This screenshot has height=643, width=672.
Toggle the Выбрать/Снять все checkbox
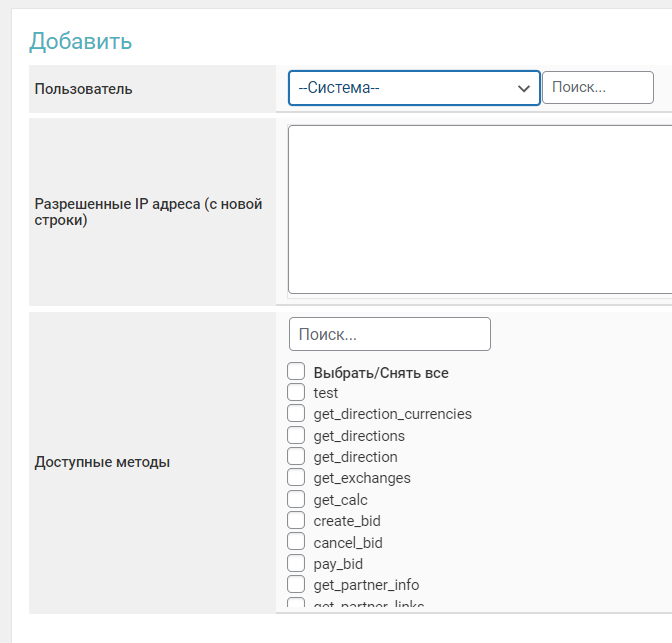296,372
